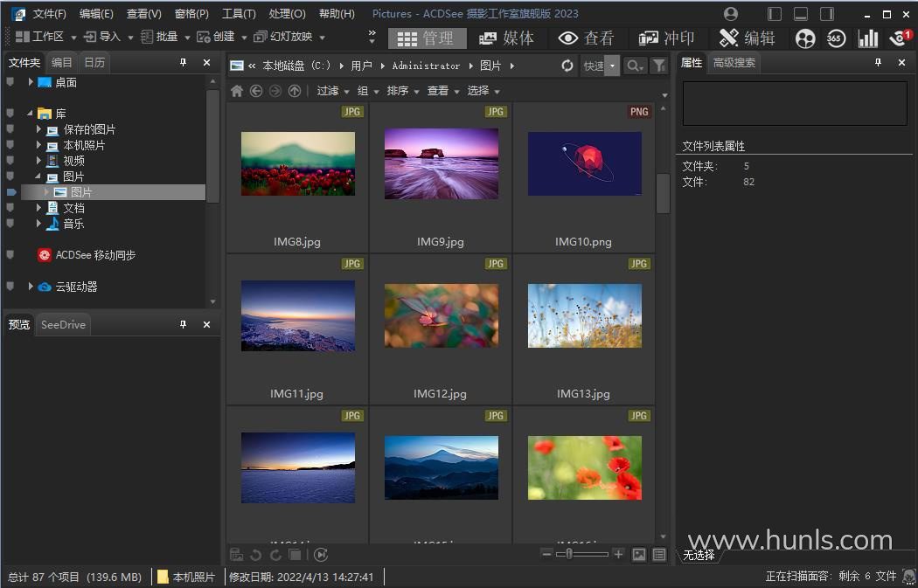Switch to the Catalog tab
The width and height of the screenshot is (918, 588).
(x=61, y=62)
